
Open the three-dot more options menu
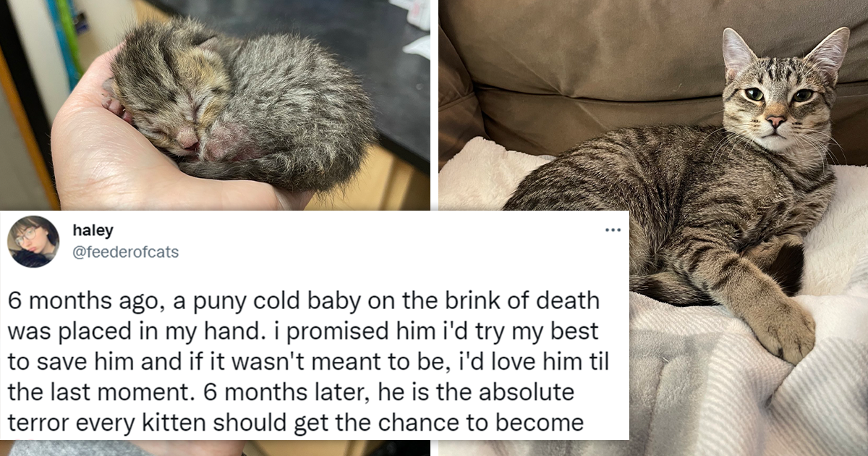coord(613,231)
